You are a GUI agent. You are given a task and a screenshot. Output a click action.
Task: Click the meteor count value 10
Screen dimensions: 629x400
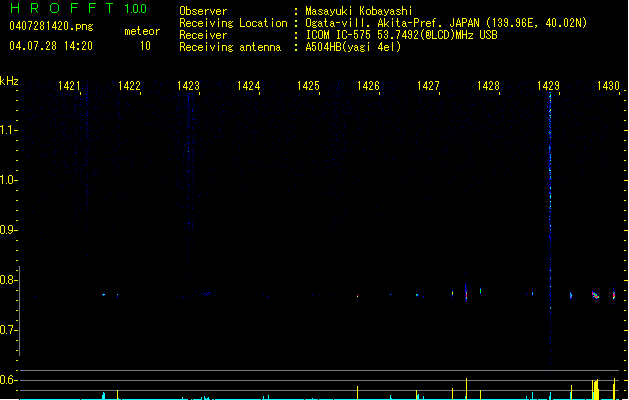[x=145, y=46]
